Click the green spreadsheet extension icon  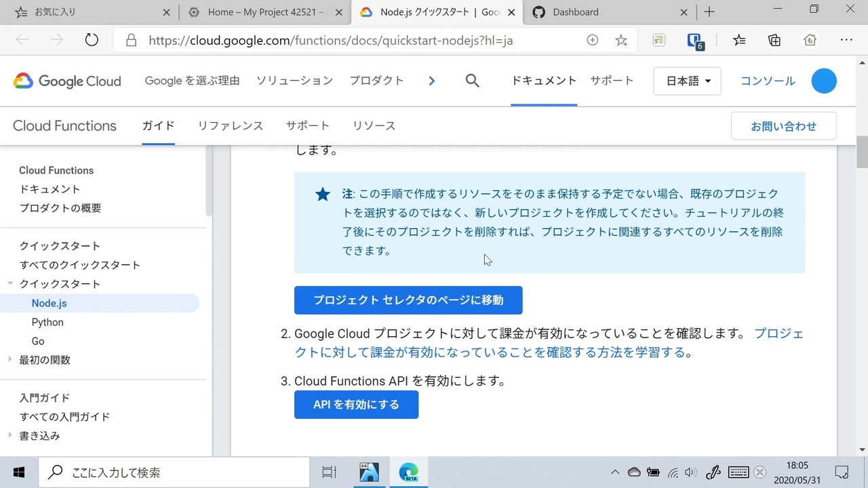pyautogui.click(x=659, y=40)
